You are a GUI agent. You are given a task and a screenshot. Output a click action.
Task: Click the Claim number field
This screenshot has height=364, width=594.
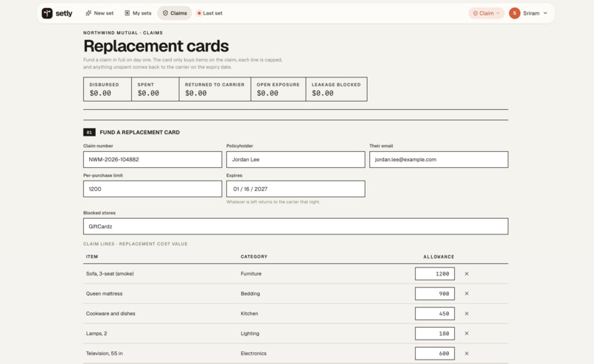point(153,159)
